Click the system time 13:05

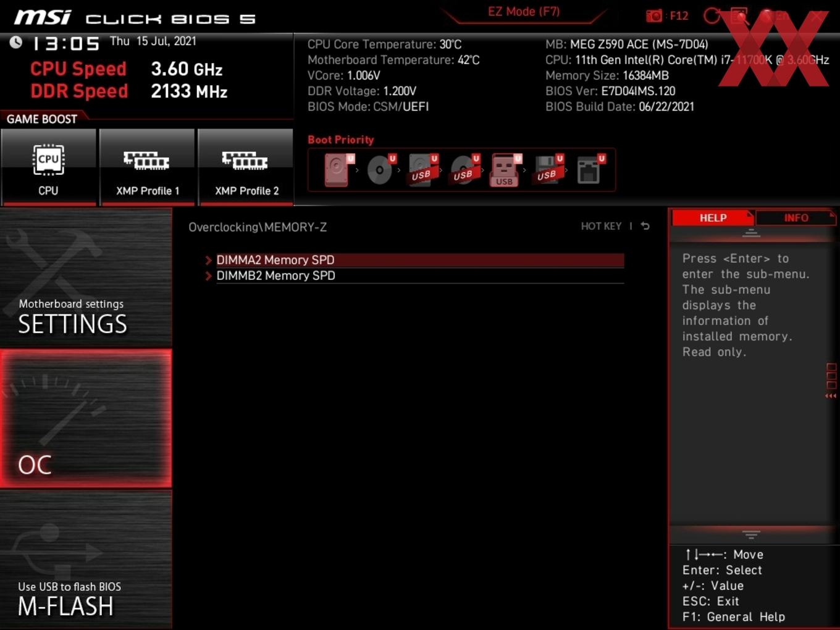coord(65,43)
